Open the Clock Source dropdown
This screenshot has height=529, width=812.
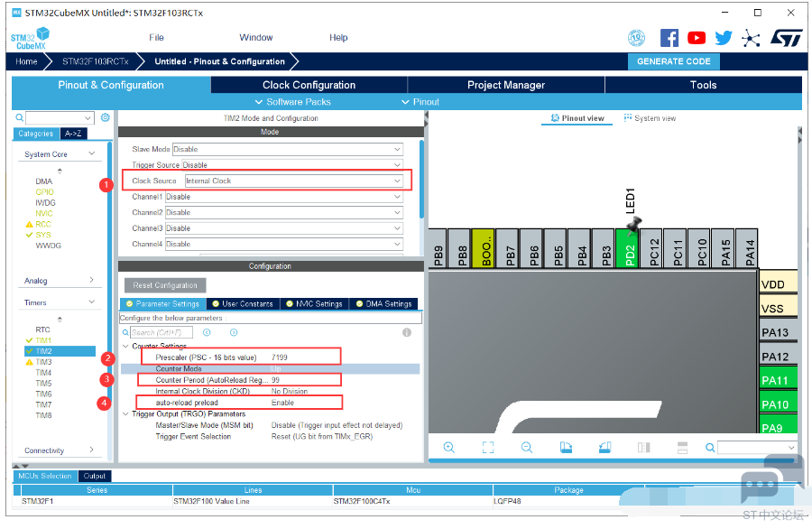[x=293, y=181]
